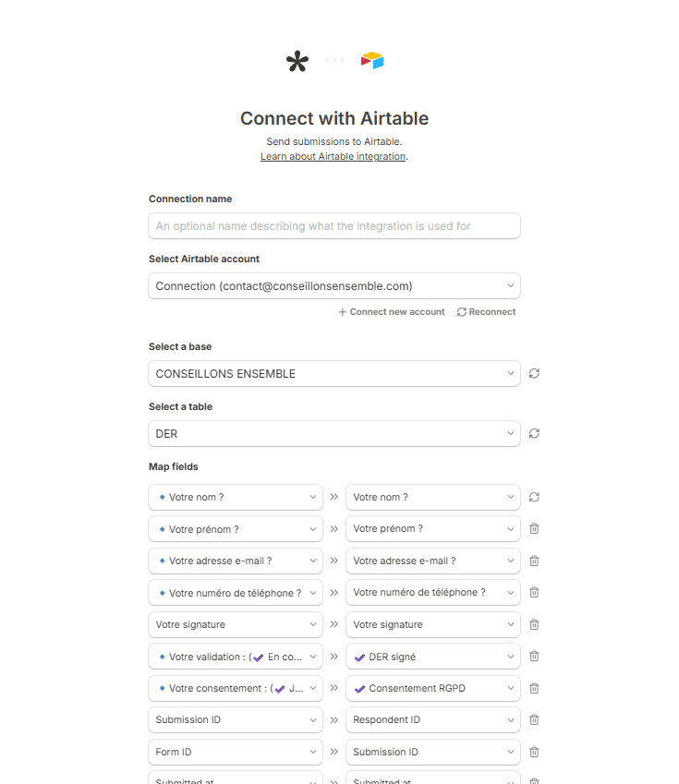This screenshot has width=679, height=784.
Task: Refresh the Votre nom field mapping
Action: click(x=534, y=497)
